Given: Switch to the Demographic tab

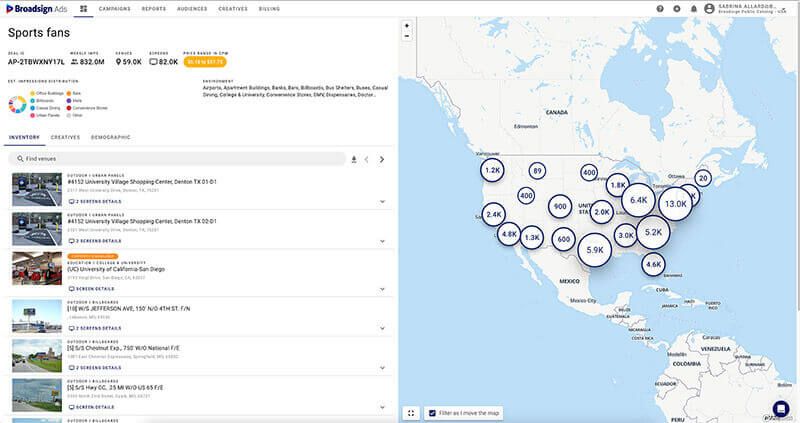Looking at the screenshot, I should [x=111, y=137].
